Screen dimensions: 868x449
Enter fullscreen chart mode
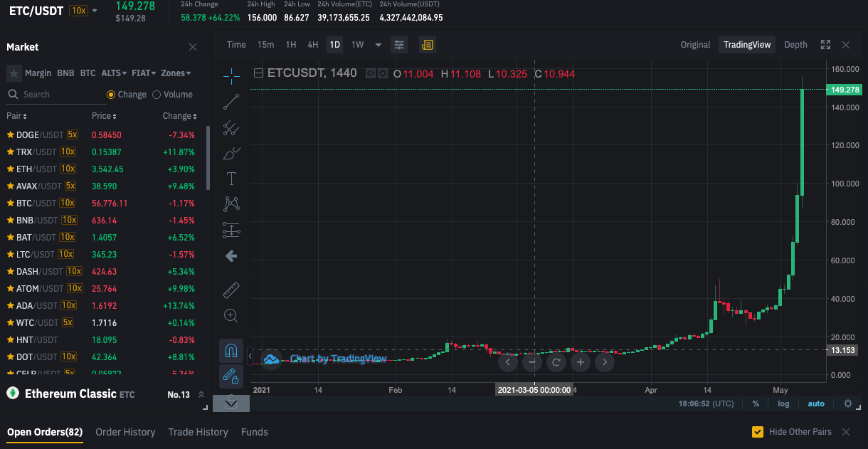point(825,45)
